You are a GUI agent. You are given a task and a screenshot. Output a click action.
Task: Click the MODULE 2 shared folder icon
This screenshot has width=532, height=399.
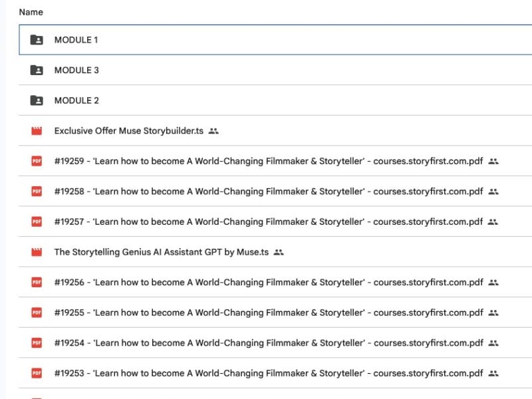(37, 100)
